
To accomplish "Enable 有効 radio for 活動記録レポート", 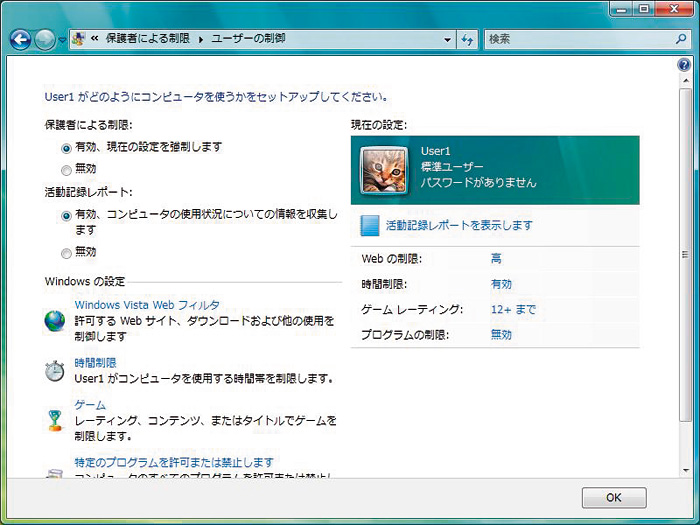I will 66,216.
